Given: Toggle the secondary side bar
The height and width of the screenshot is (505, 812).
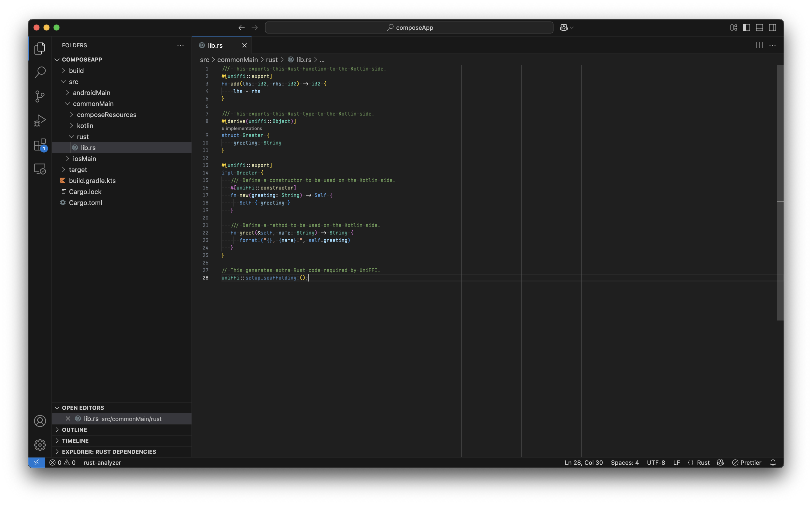Looking at the screenshot, I should point(772,27).
